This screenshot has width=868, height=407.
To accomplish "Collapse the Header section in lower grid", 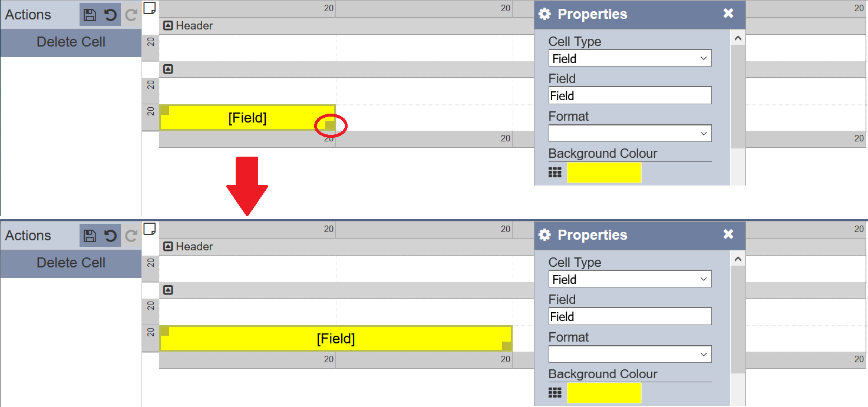I will click(168, 246).
